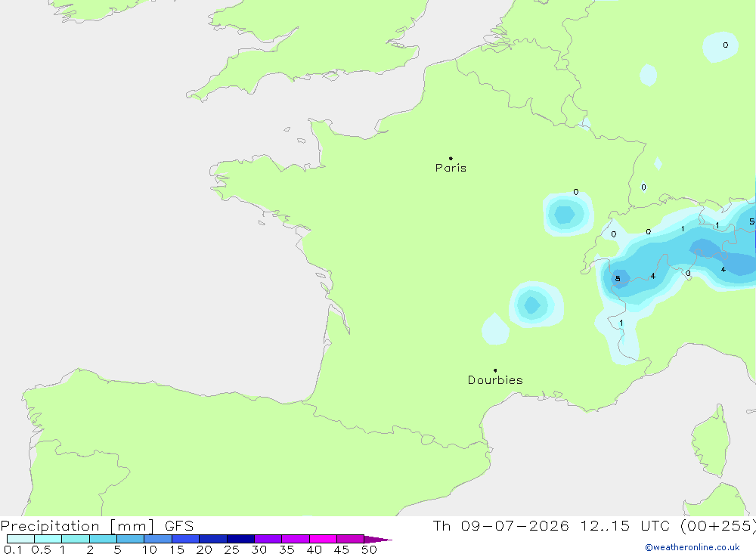The width and height of the screenshot is (756, 554).
Task: Click the map precipitation value 8
Action: click(x=618, y=279)
